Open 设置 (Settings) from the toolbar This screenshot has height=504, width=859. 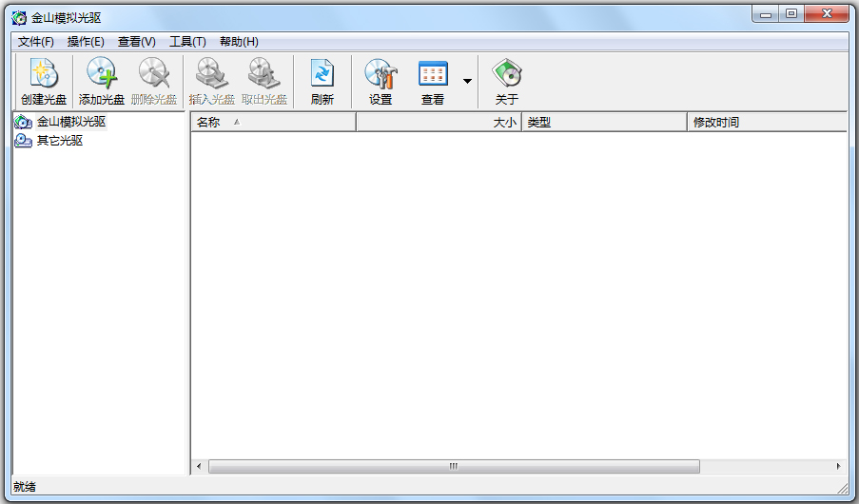(381, 81)
